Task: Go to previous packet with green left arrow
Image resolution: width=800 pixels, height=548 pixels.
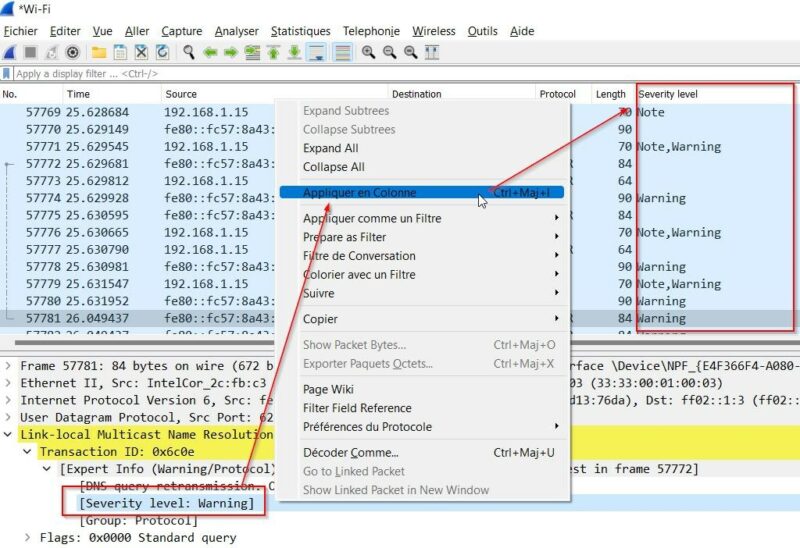Action: 209,52
